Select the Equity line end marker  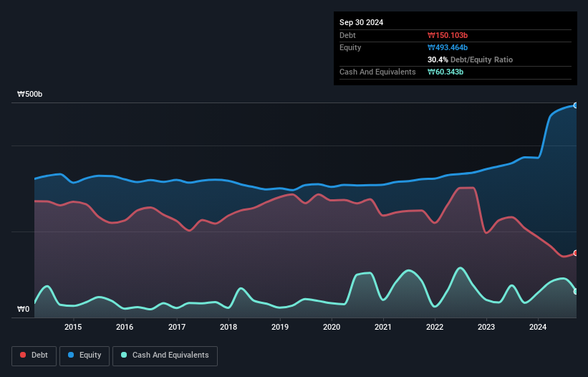pyautogui.click(x=576, y=105)
